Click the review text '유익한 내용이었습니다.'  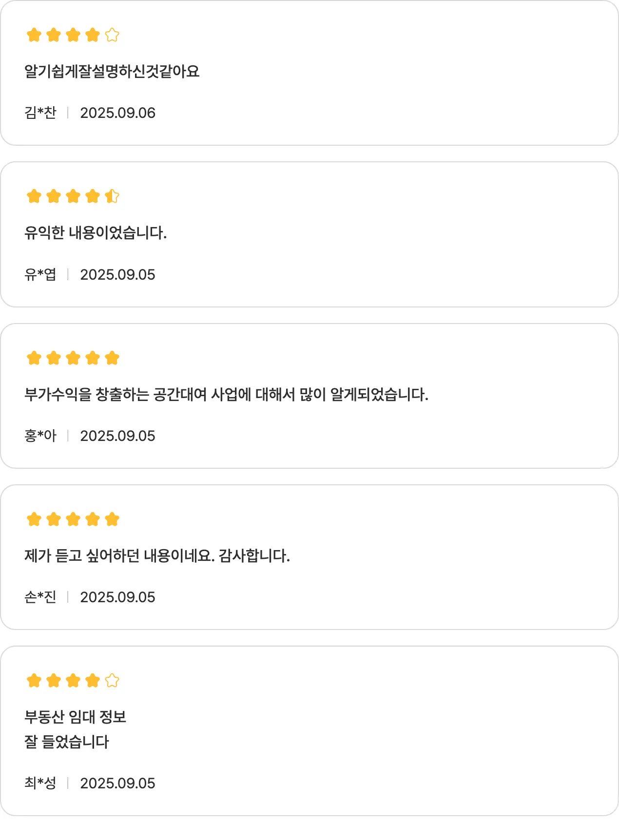tap(96, 233)
